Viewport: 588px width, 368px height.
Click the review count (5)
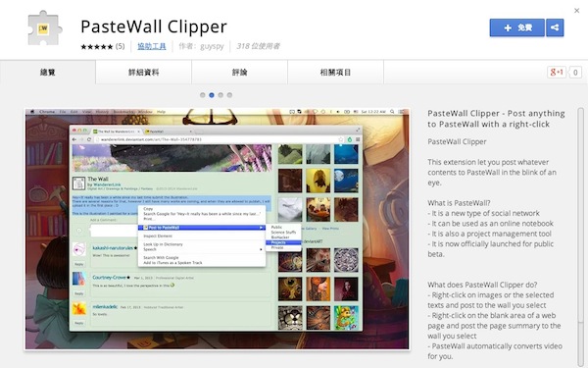120,46
